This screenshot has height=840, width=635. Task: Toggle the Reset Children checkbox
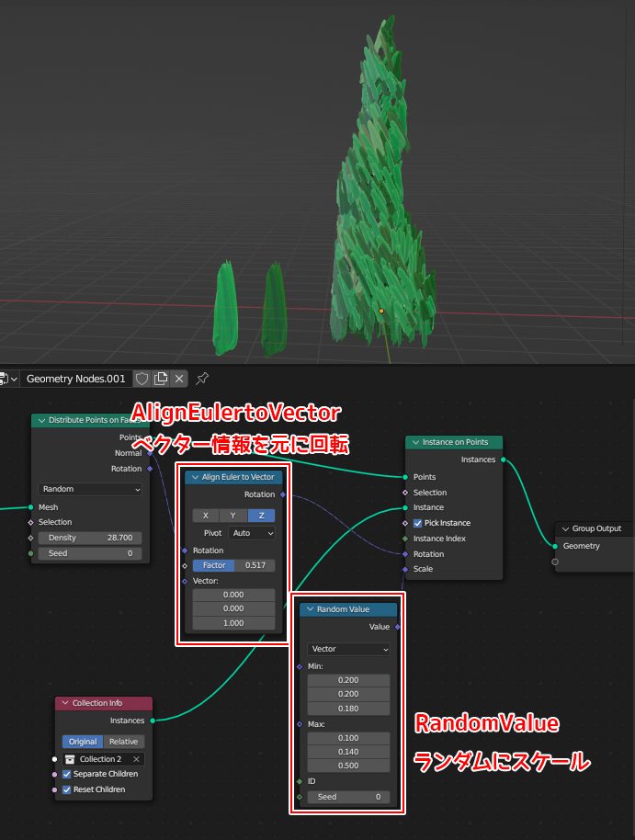pyautogui.click(x=66, y=789)
